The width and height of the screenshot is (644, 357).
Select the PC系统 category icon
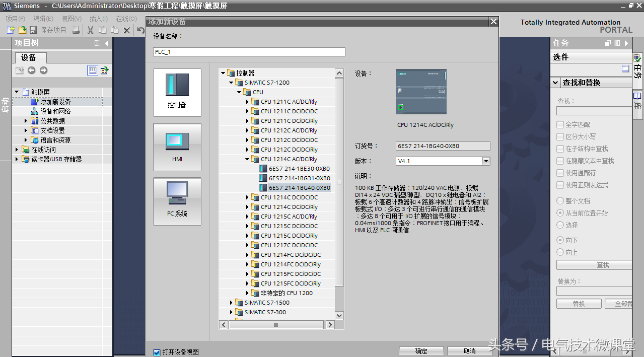[177, 201]
